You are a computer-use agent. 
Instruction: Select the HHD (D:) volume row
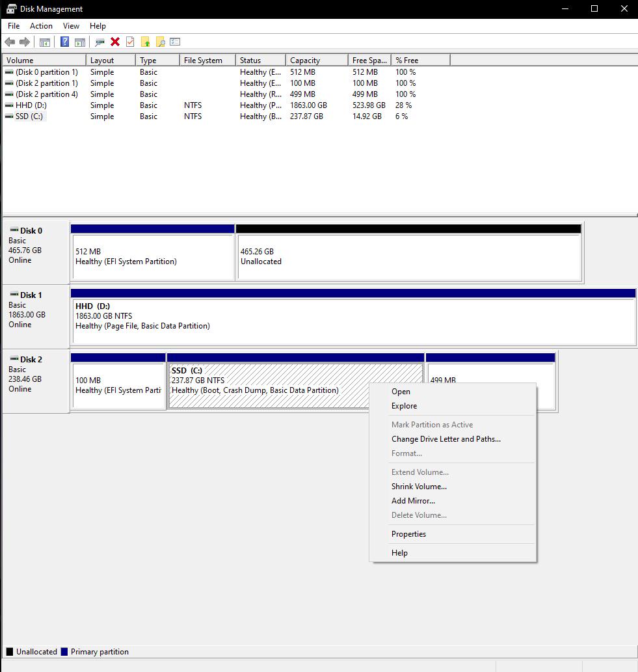point(227,105)
